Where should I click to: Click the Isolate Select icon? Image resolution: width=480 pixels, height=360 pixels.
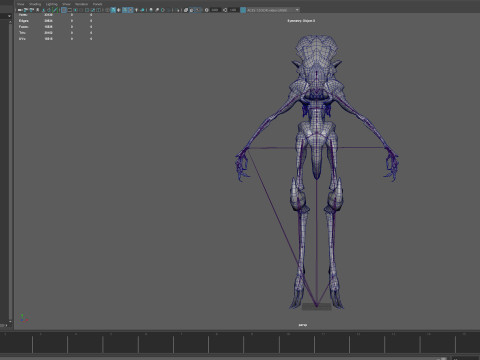pyautogui.click(x=178, y=10)
